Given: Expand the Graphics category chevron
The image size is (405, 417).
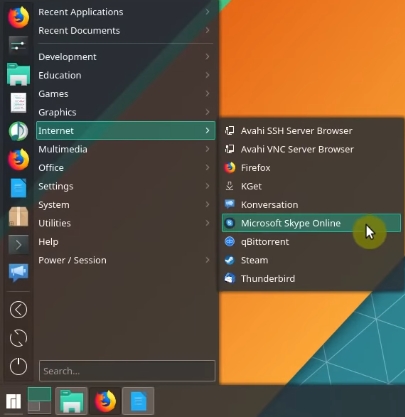Looking at the screenshot, I should 207,112.
